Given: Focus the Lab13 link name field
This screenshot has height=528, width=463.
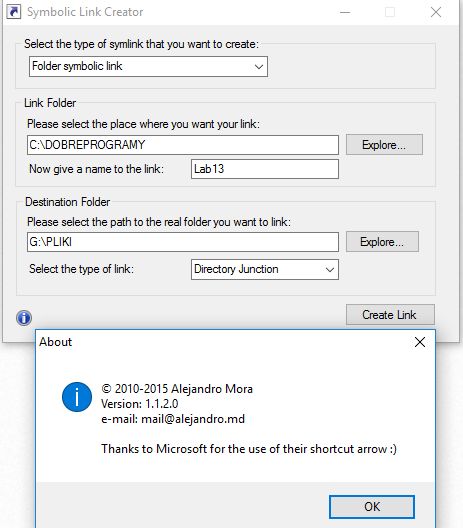Looking at the screenshot, I should tap(265, 169).
